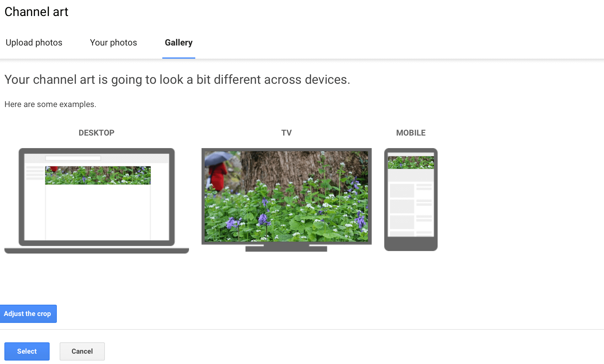Click the TV label above the television
Image resolution: width=604 pixels, height=364 pixels.
click(x=286, y=133)
